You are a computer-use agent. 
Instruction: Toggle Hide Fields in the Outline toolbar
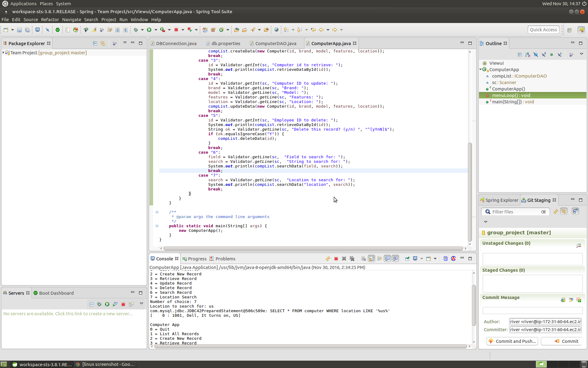(x=536, y=55)
